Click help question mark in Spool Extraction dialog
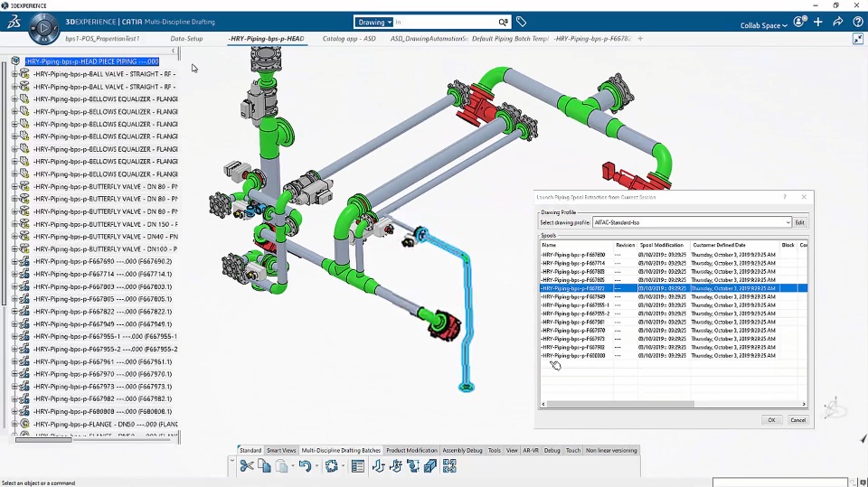 (x=785, y=197)
